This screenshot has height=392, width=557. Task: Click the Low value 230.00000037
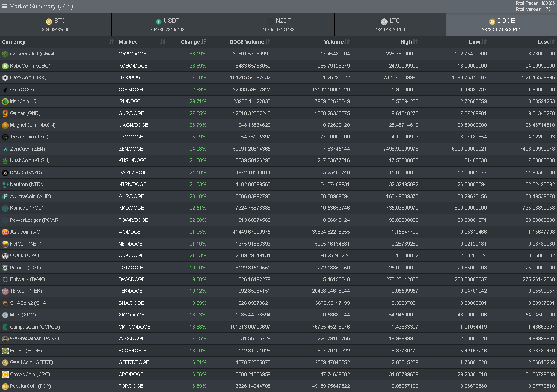(x=471, y=280)
